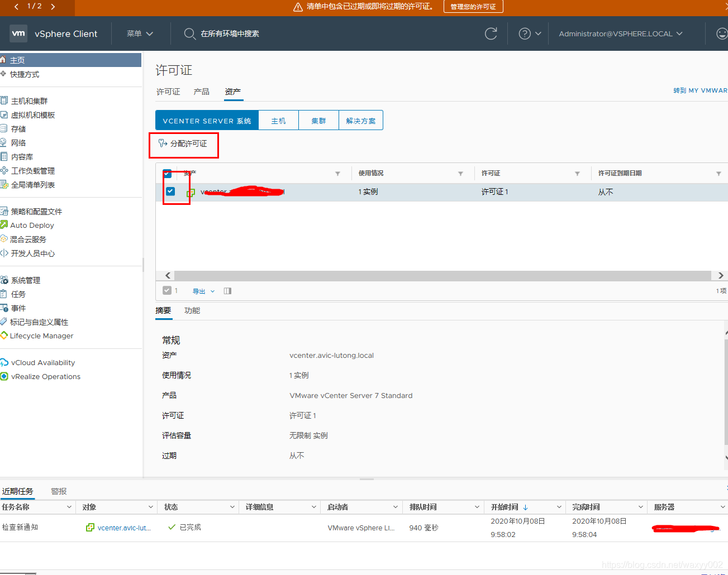
Task: Open 主页 home in sidebar
Action: point(70,60)
